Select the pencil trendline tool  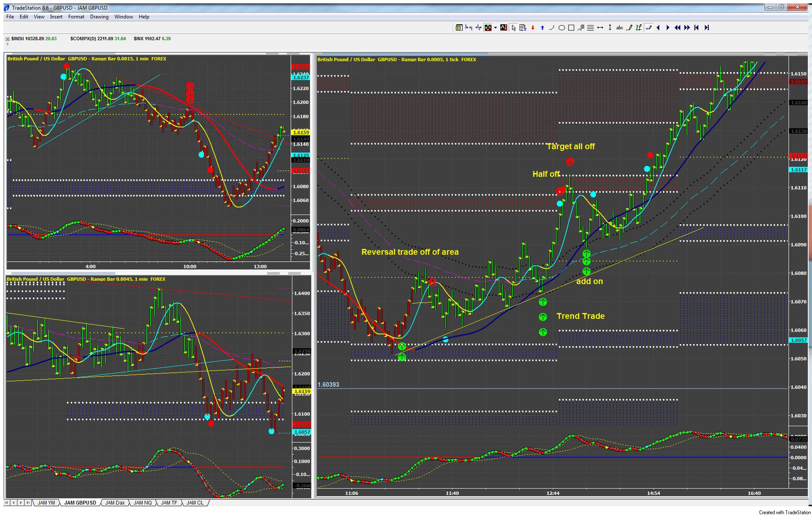tap(629, 28)
